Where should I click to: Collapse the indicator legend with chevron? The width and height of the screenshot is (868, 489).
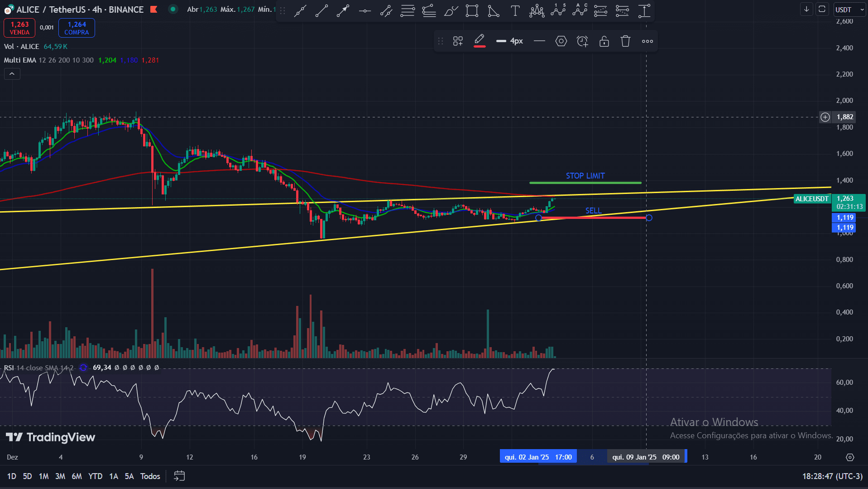click(x=12, y=74)
